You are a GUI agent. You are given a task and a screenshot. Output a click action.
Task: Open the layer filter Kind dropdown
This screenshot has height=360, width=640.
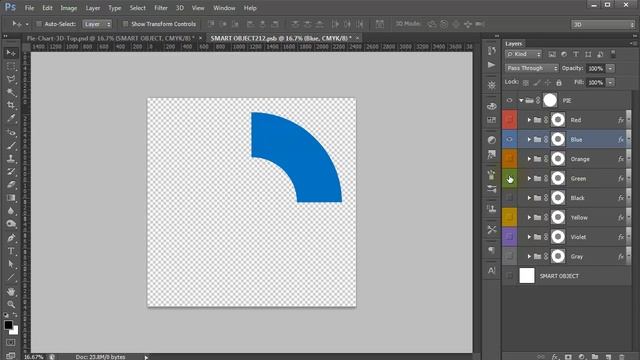coord(523,54)
